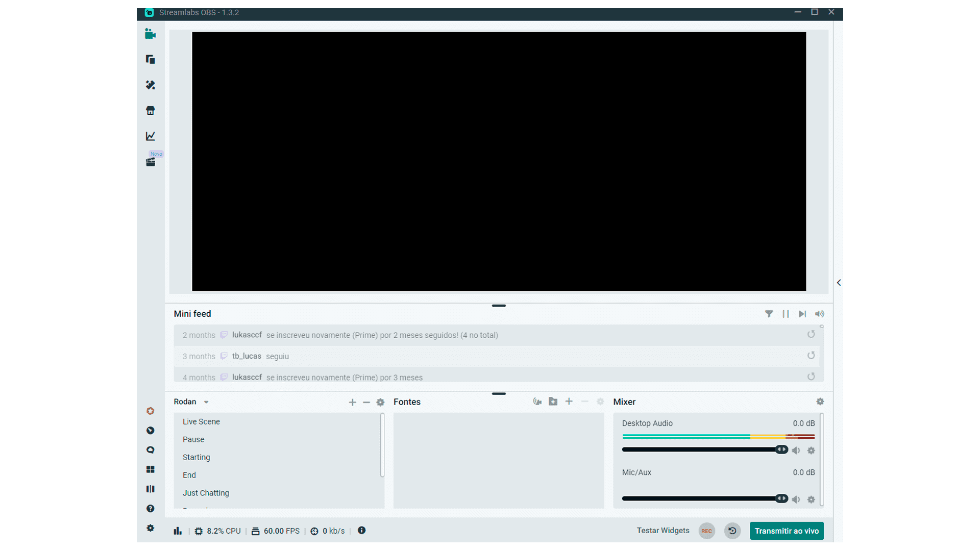This screenshot has height=551, width=980.
Task: Open Themes magic wand icon in sidebar
Action: [150, 85]
